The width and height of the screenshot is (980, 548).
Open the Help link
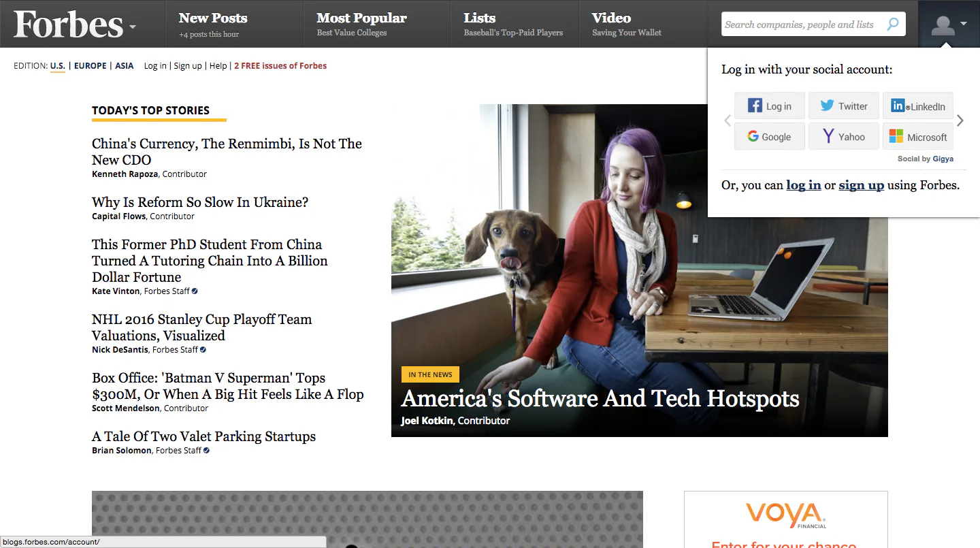click(218, 66)
